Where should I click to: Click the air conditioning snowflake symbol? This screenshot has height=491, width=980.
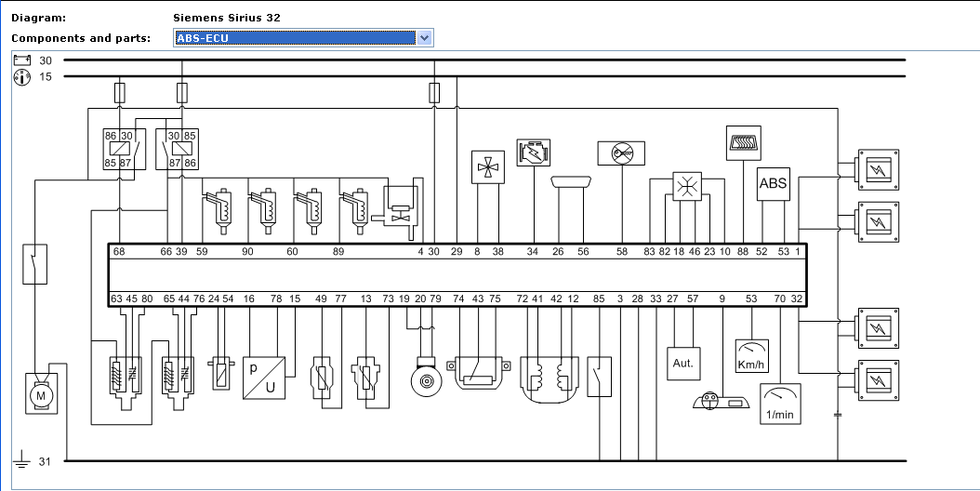[687, 186]
